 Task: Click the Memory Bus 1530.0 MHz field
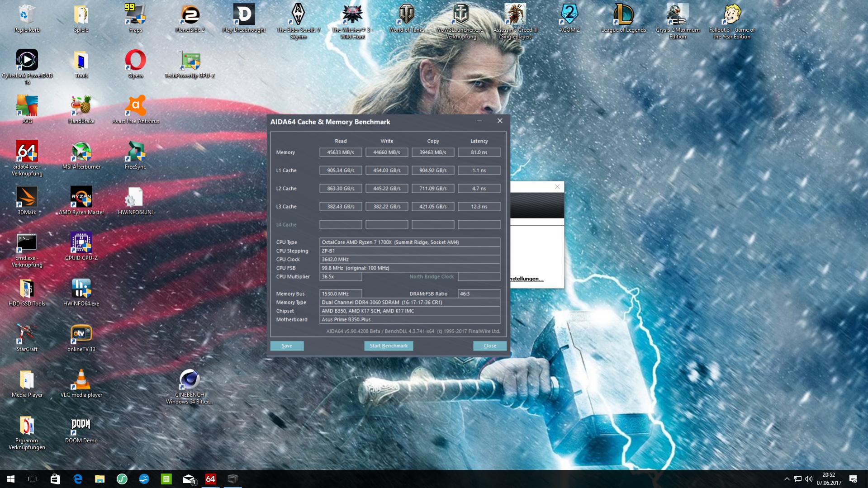pos(341,294)
